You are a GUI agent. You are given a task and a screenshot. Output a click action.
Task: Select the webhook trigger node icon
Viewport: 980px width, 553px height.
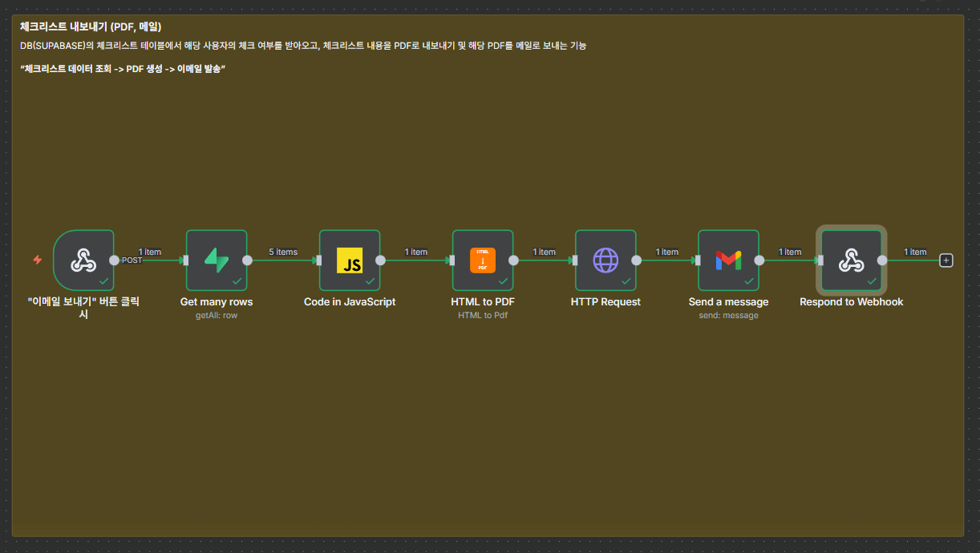pos(83,260)
